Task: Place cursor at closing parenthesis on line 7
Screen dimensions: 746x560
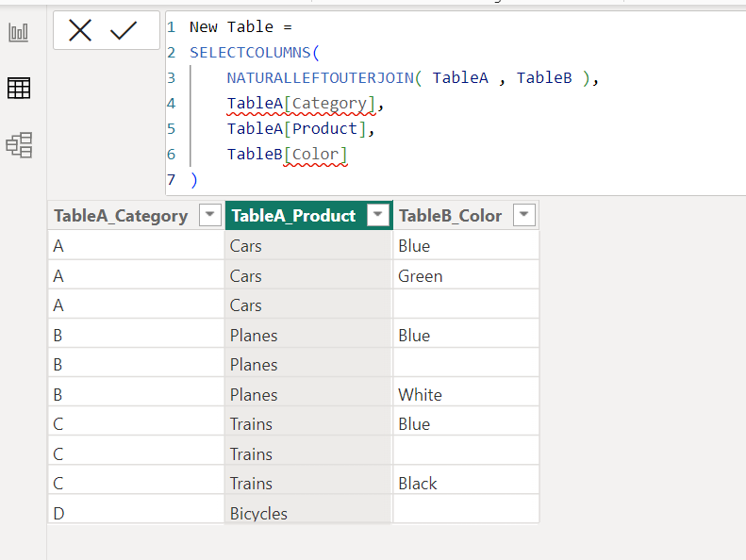Action: (x=193, y=180)
